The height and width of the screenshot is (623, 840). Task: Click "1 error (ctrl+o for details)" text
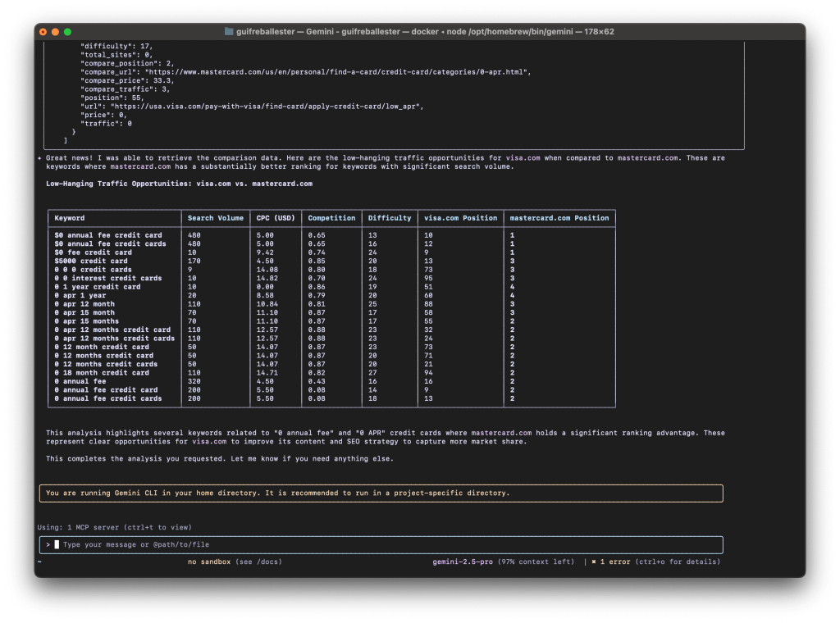(660, 562)
